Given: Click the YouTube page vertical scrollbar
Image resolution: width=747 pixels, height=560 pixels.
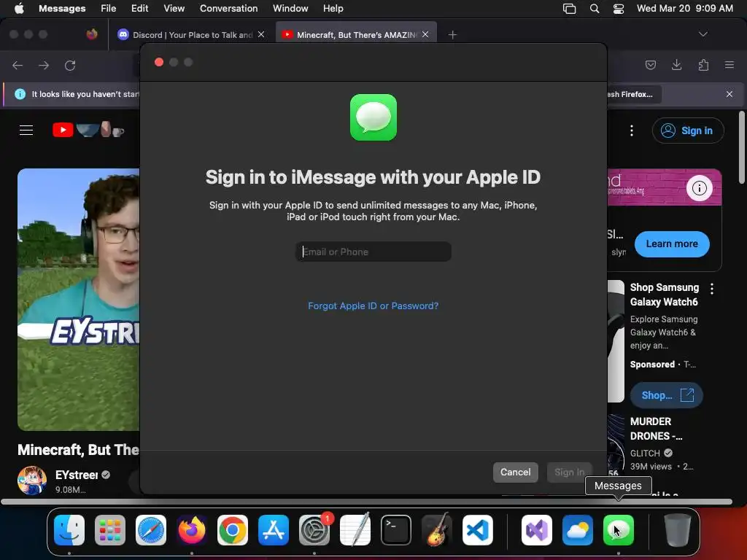Looking at the screenshot, I should (x=742, y=147).
